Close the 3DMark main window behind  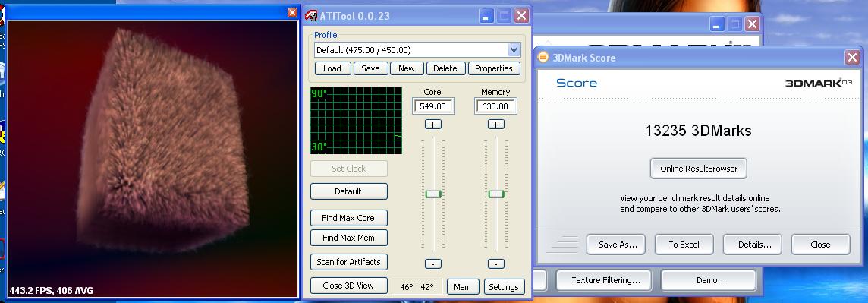752,24
